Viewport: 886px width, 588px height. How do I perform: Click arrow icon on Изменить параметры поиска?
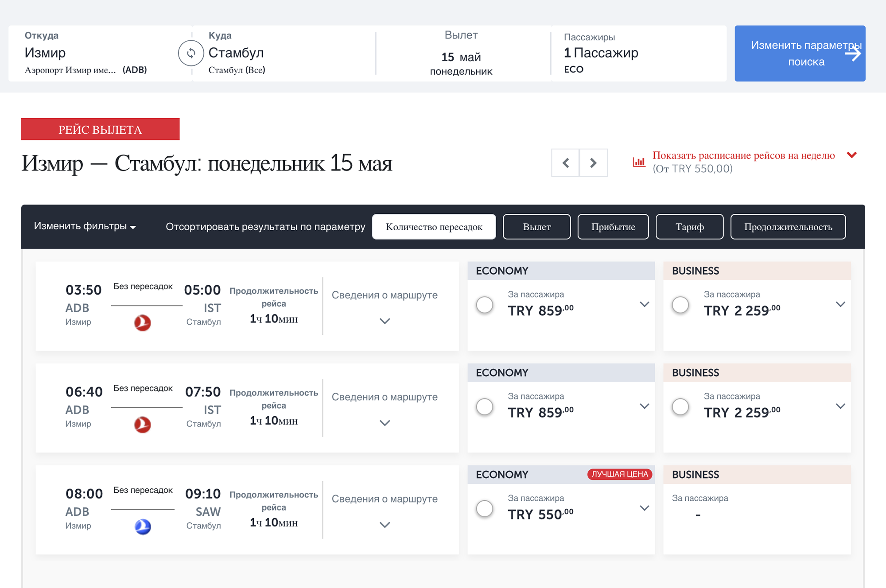(x=853, y=54)
